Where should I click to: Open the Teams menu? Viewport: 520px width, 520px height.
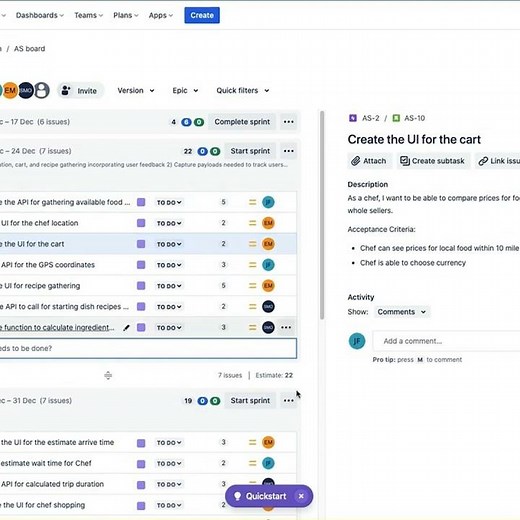click(x=88, y=15)
